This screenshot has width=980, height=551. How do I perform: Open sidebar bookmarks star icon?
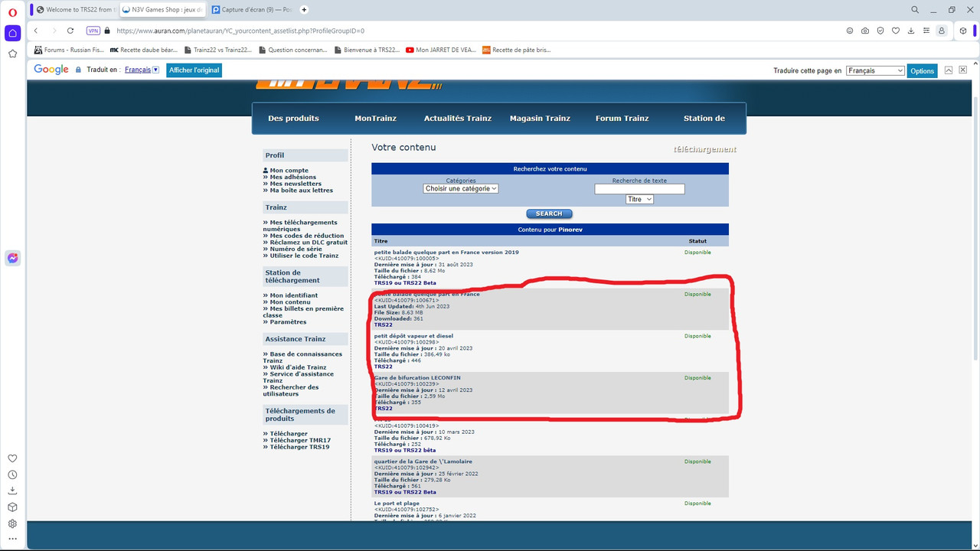point(12,54)
